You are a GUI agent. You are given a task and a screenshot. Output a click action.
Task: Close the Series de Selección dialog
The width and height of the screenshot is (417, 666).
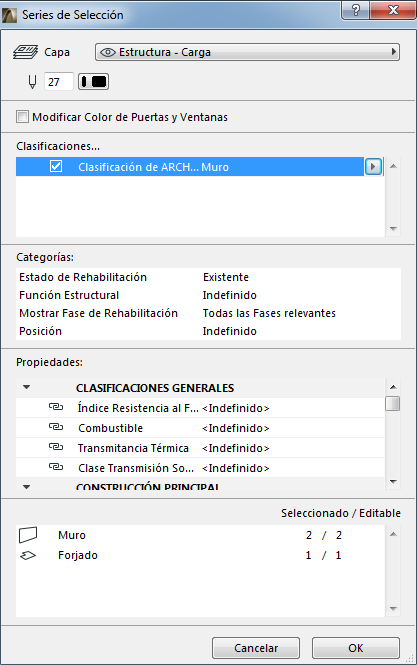coord(393,10)
